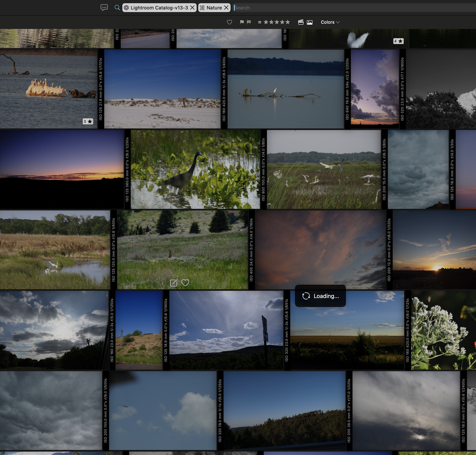The height and width of the screenshot is (455, 476).
Task: Open the flying egrets marsh photo
Action: tap(324, 169)
